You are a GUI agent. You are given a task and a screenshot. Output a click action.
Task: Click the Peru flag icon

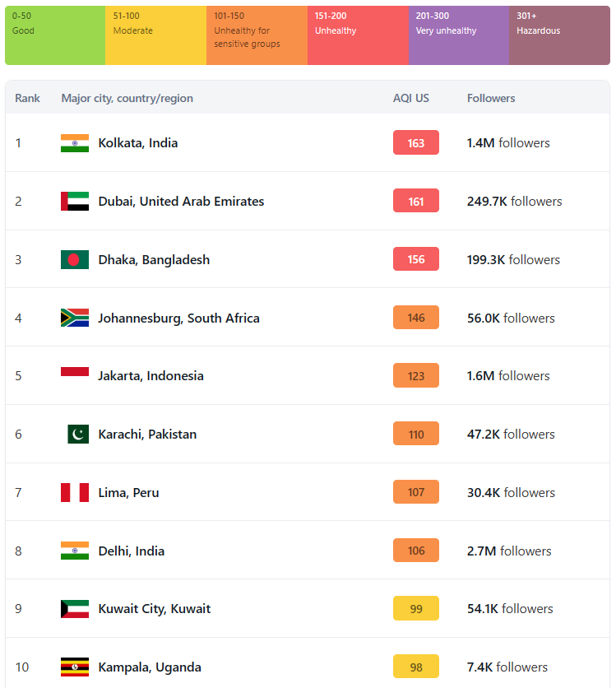(75, 493)
